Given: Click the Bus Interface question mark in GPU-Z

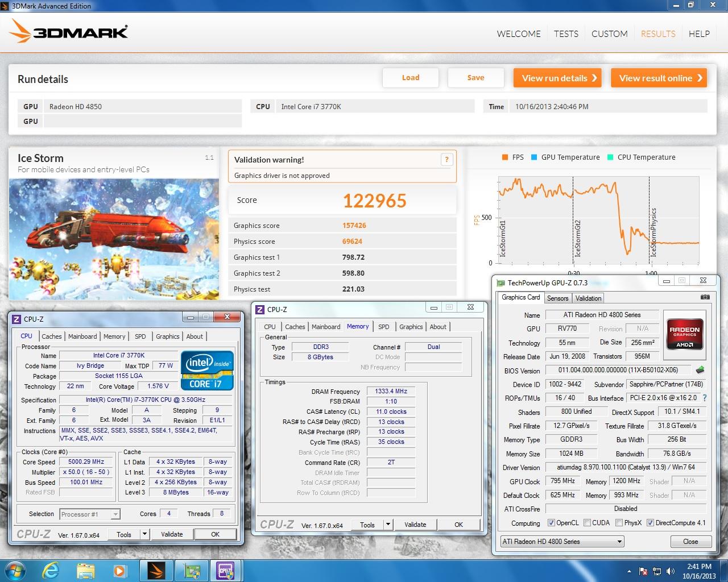Looking at the screenshot, I should tap(705, 398).
